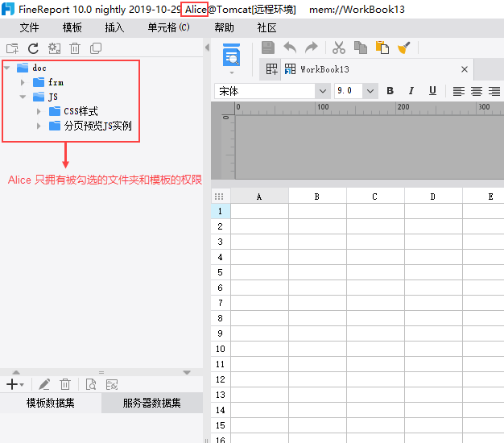Open the font size dropdown
The image size is (504, 443).
point(370,91)
